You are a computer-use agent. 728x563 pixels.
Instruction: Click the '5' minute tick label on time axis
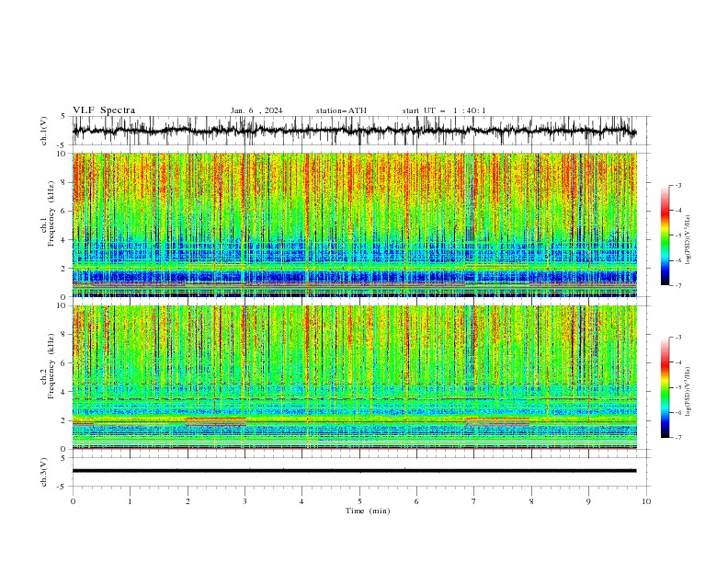359,501
